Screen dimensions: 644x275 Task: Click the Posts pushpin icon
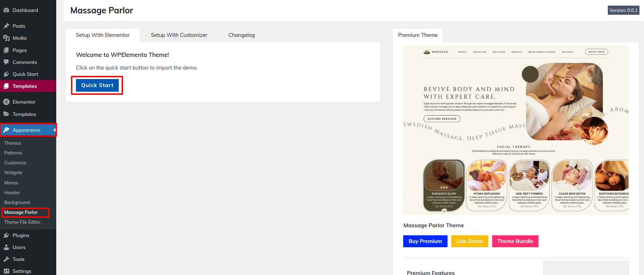(6, 26)
